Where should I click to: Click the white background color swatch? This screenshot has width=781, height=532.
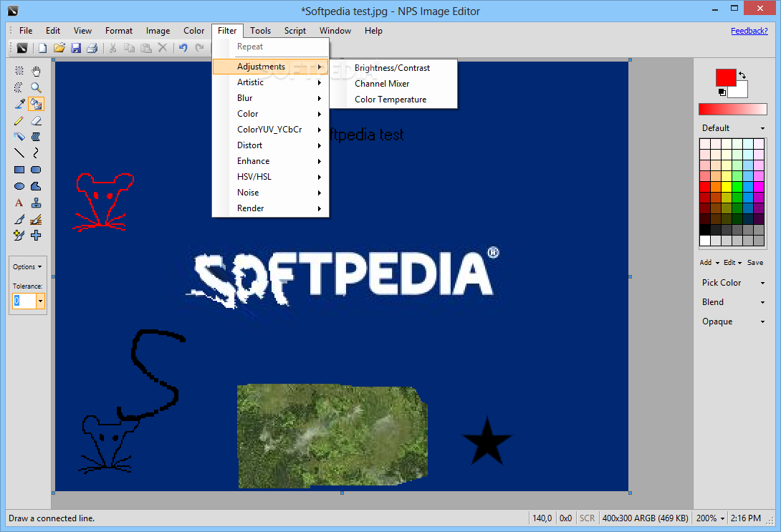click(741, 92)
